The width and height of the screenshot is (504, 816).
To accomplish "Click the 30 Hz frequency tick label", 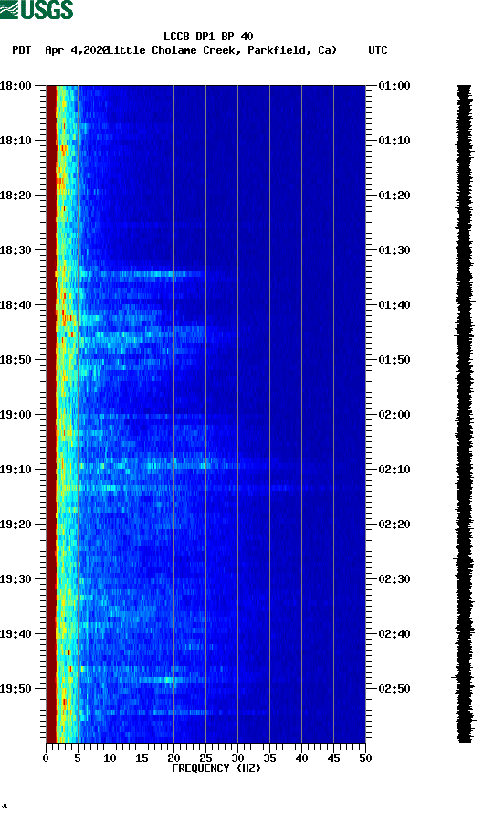I will pyautogui.click(x=237, y=758).
